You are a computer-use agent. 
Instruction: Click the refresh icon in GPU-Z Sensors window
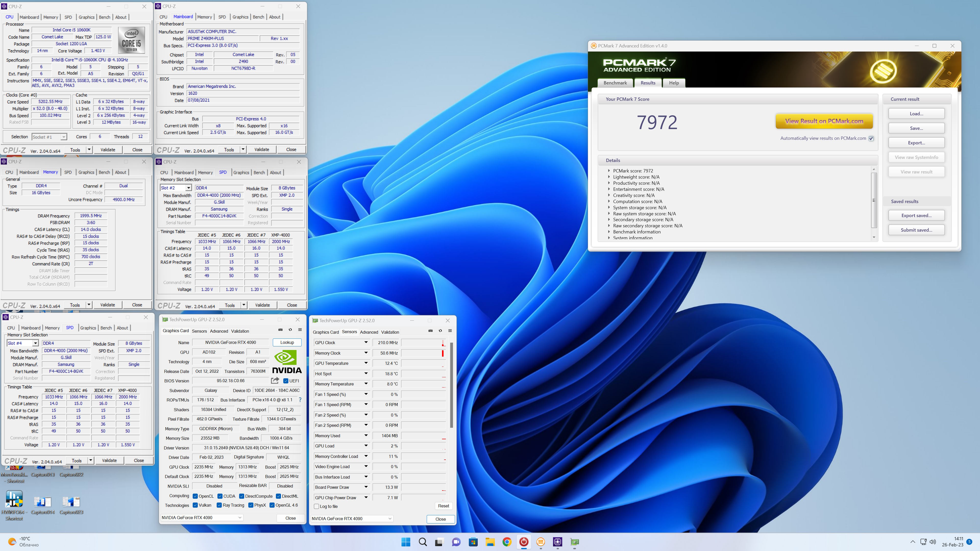440,331
